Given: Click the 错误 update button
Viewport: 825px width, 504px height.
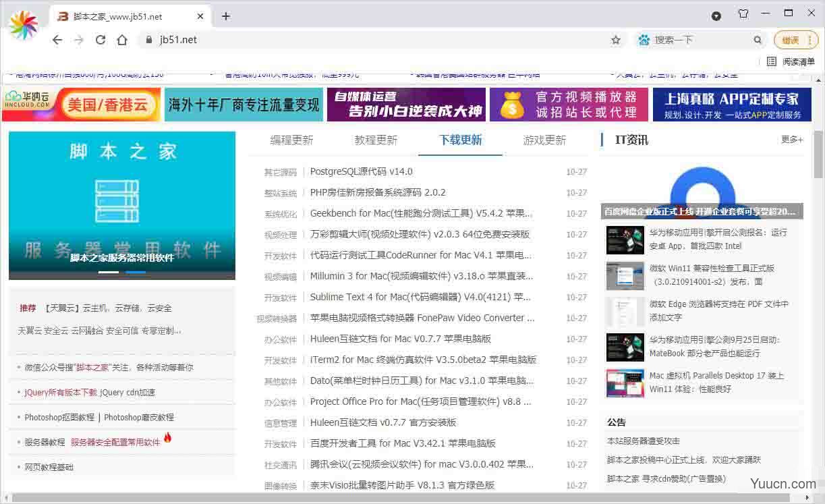Looking at the screenshot, I should coord(796,40).
